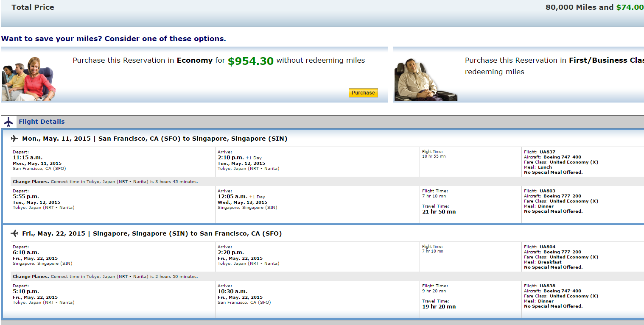Click the return connect time notice of 2 hours 50 minutes
Viewport: 644px width, 325px height.
point(105,277)
